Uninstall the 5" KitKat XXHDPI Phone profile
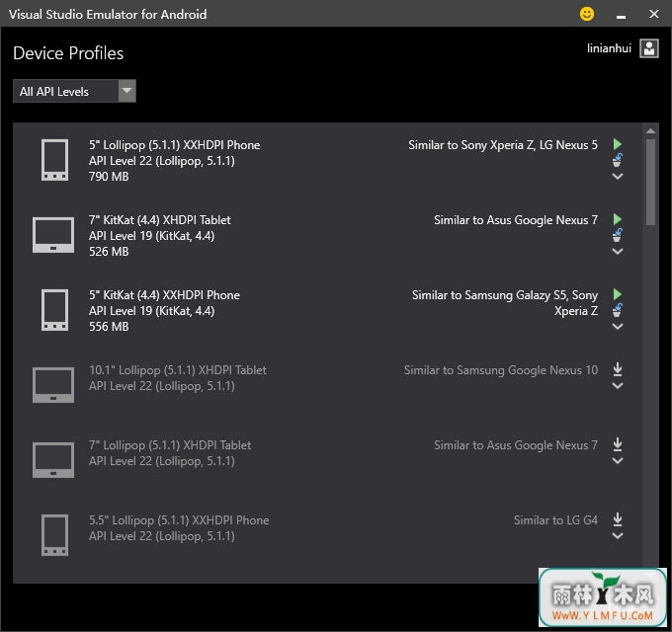Image resolution: width=672 pixels, height=632 pixels. click(x=617, y=310)
